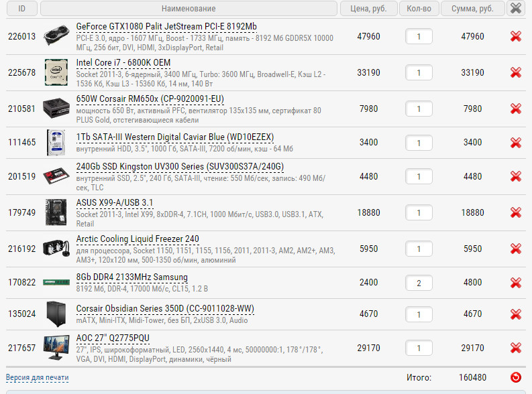Open GeForce GTX1080 Palit JetStream product link
Image resolution: width=532 pixels, height=394 pixels.
coord(166,26)
